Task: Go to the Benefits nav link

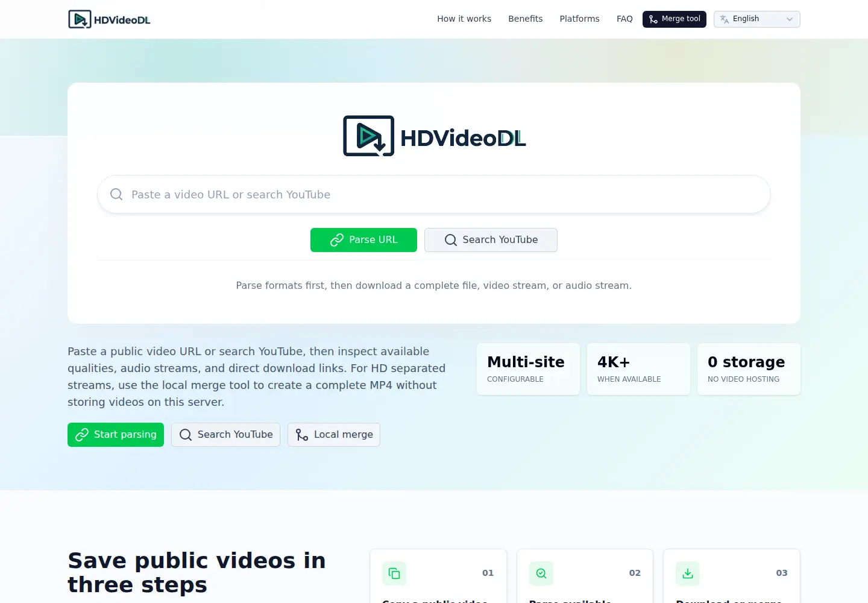Action: (525, 19)
